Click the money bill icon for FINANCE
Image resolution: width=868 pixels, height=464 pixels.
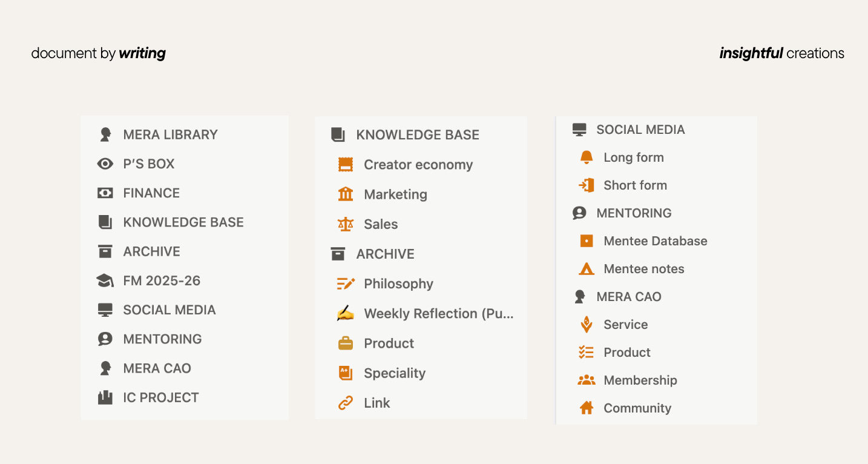(x=105, y=193)
